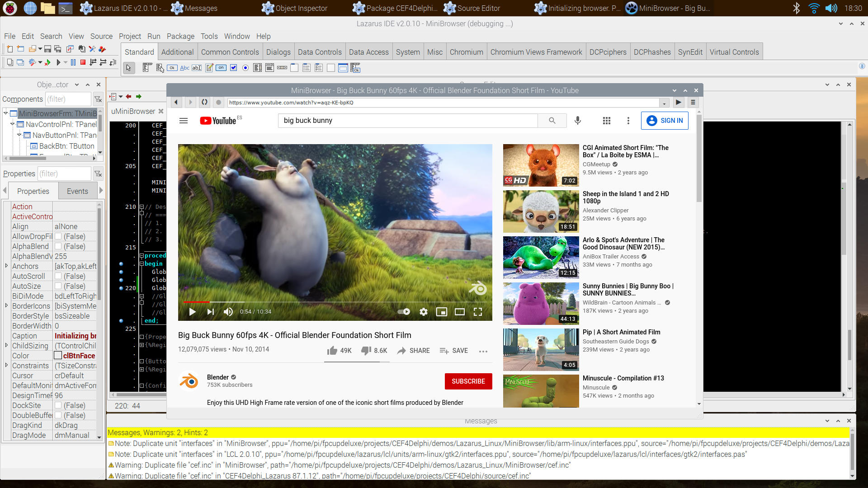868x488 pixels.
Task: Open terminal from the taskbar
Action: (66, 8)
